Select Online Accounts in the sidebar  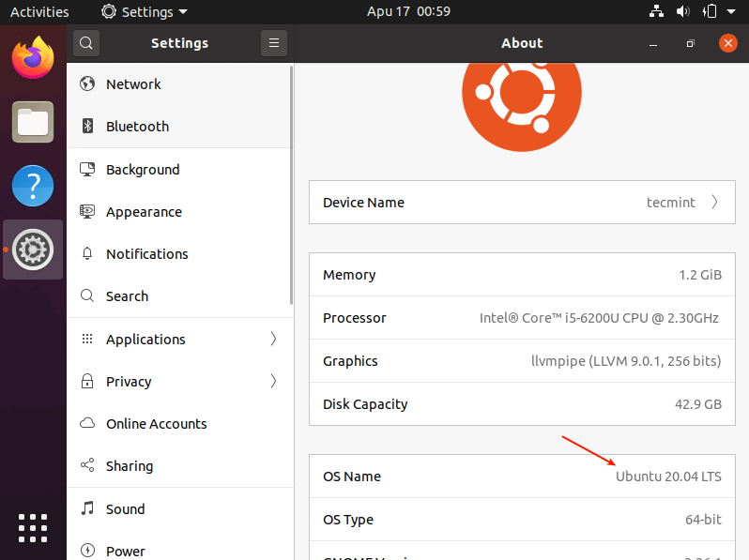click(x=157, y=424)
